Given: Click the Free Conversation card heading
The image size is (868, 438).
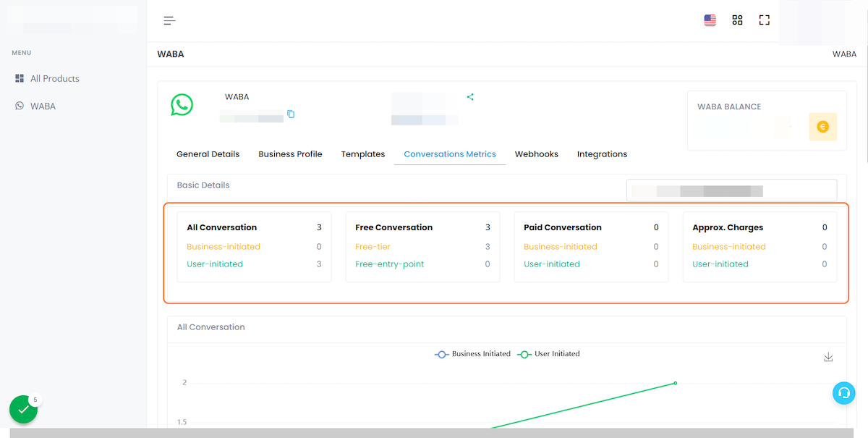Looking at the screenshot, I should pyautogui.click(x=393, y=227).
